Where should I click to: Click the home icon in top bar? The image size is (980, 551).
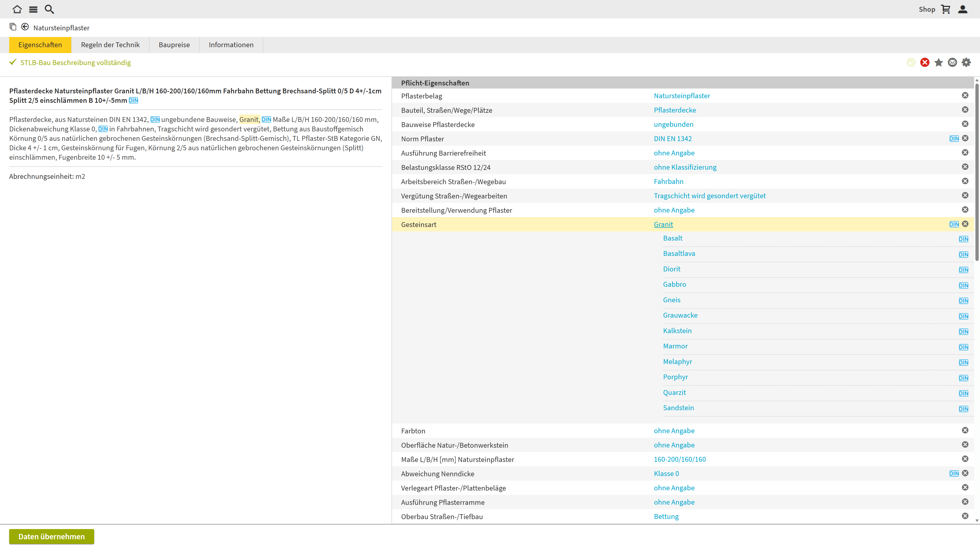[17, 9]
